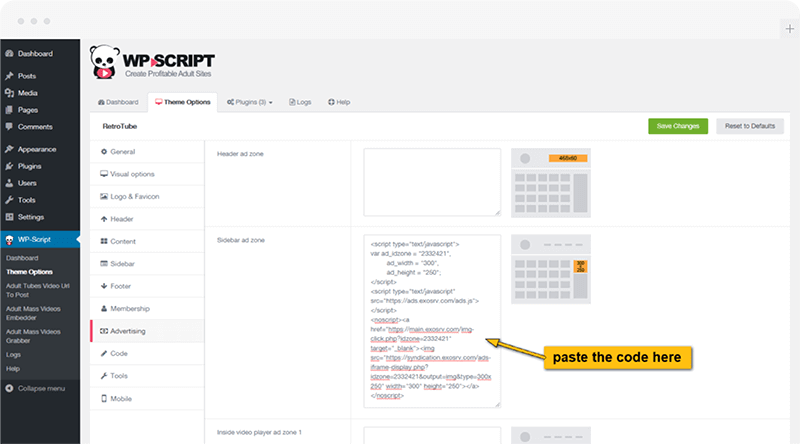Click the Settings icon in WordPress sidebar

(9, 217)
